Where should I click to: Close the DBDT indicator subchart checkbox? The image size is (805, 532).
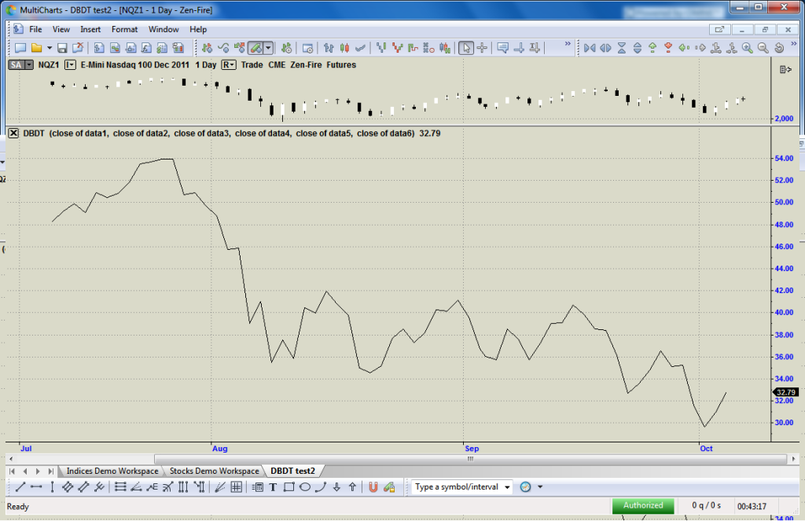(13, 133)
